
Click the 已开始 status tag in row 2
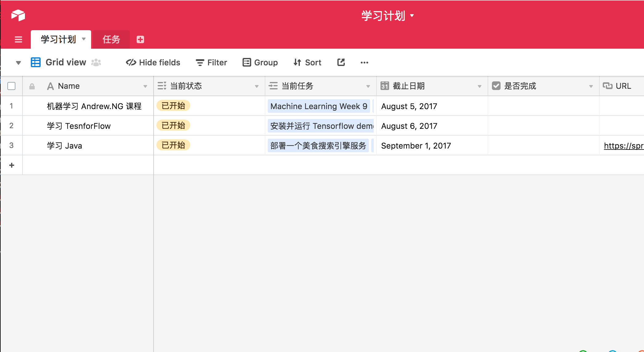(173, 125)
